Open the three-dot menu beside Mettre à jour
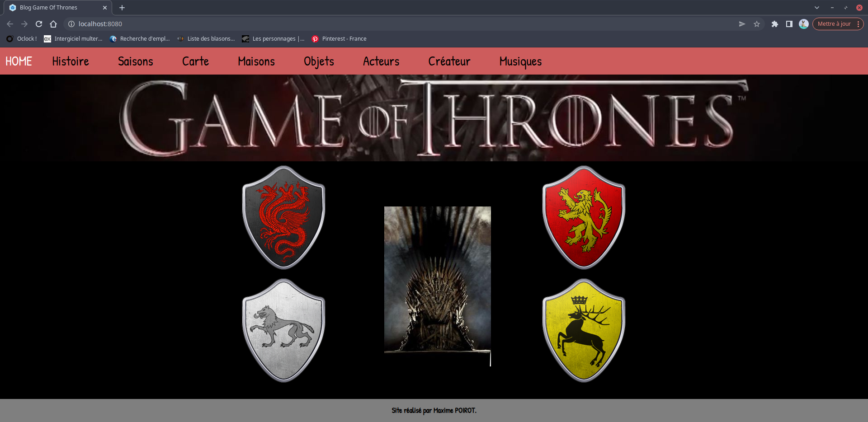This screenshot has height=422, width=868. pos(859,24)
